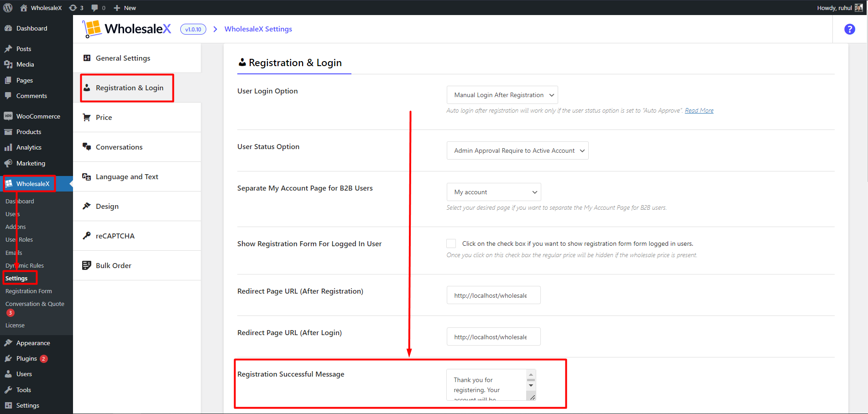Open the Design settings tab
The height and width of the screenshot is (414, 868).
[x=137, y=206]
